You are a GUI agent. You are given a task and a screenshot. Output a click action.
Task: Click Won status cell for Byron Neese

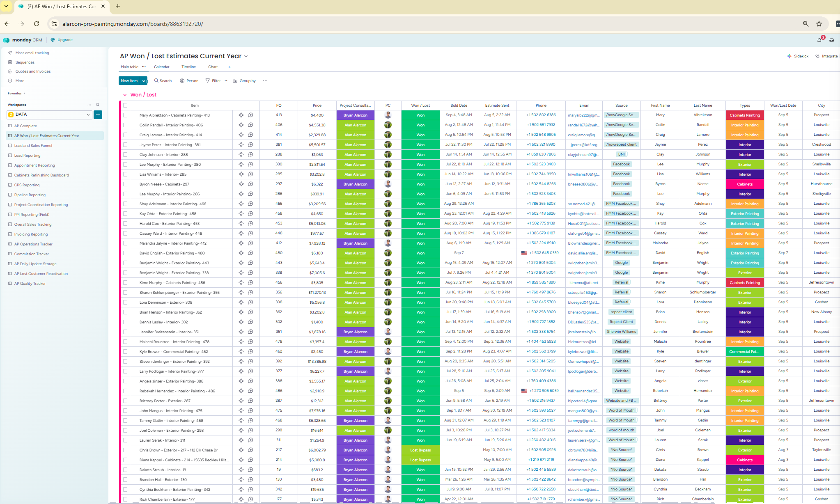tap(420, 184)
